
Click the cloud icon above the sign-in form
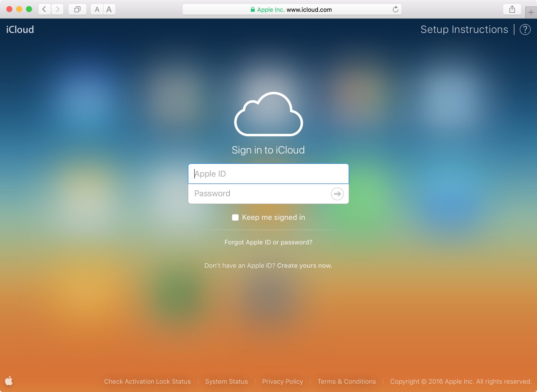coord(268,114)
